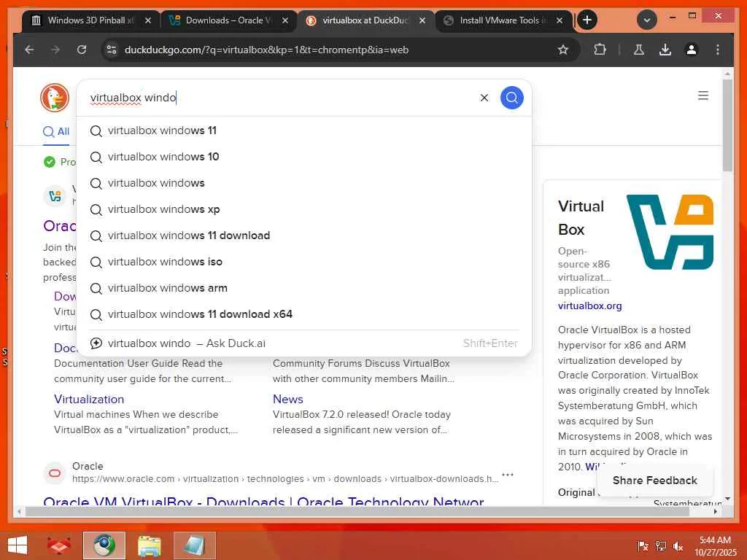Click the network tray icon

[661, 546]
